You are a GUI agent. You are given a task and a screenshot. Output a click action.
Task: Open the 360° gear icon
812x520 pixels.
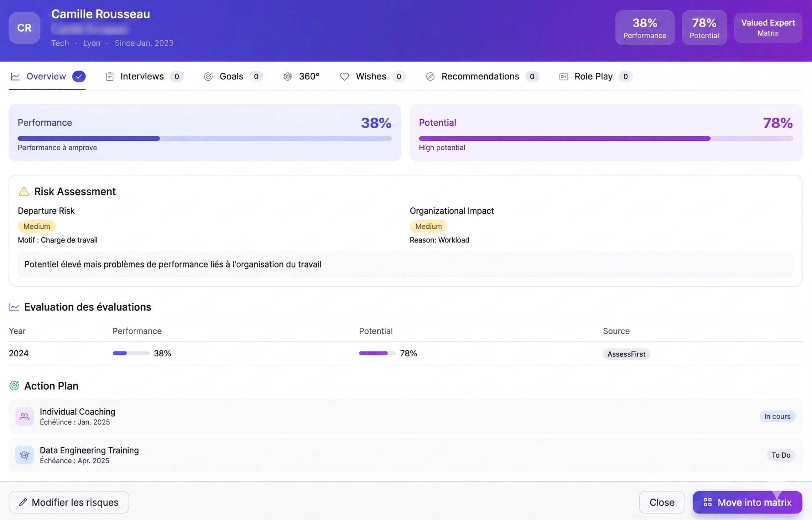(288, 76)
